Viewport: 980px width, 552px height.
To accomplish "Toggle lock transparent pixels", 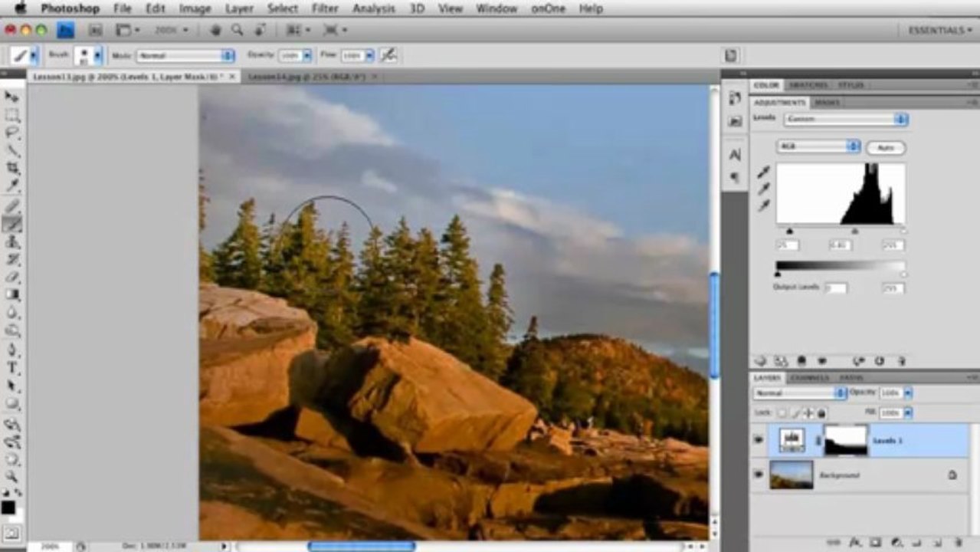I will click(x=782, y=412).
